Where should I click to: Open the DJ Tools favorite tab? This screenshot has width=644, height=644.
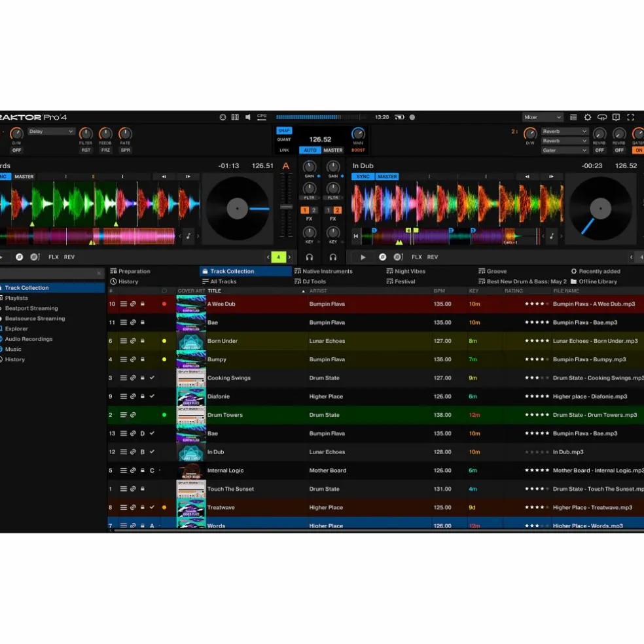coord(310,281)
